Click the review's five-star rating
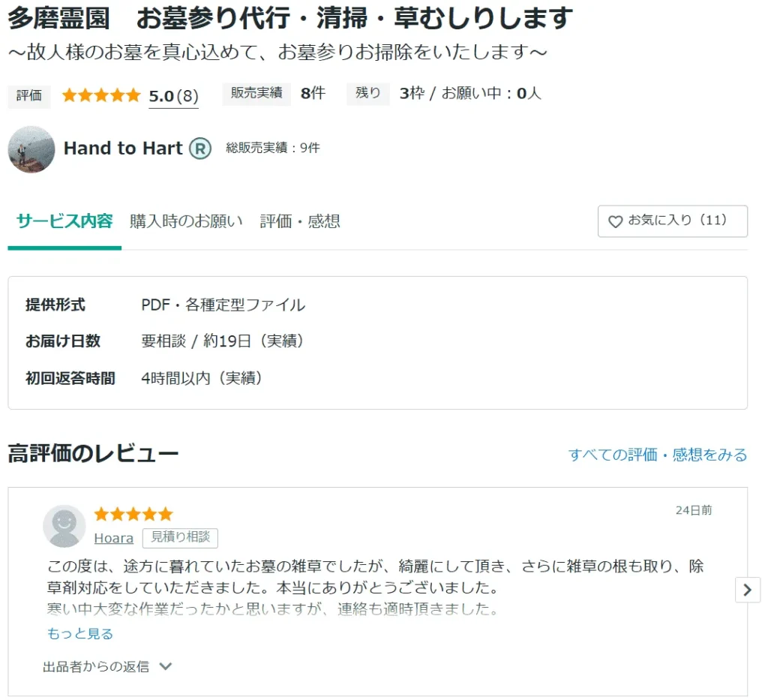768x700 pixels. (133, 515)
